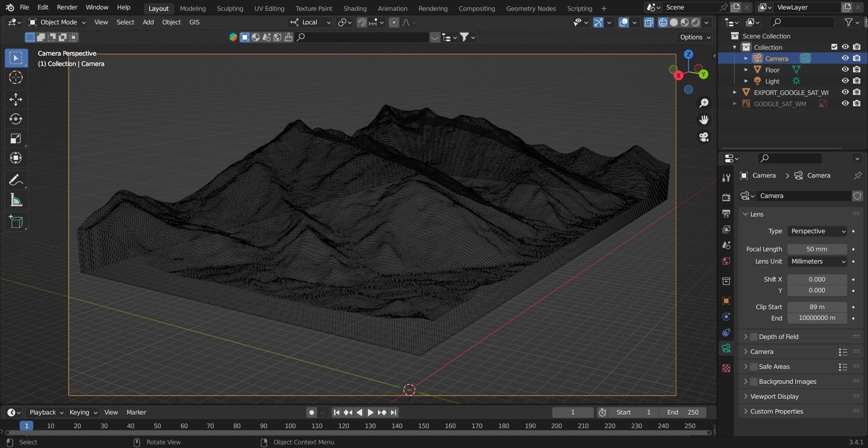Image resolution: width=868 pixels, height=448 pixels.
Task: Open the Scene properties tab
Action: pos(726,245)
